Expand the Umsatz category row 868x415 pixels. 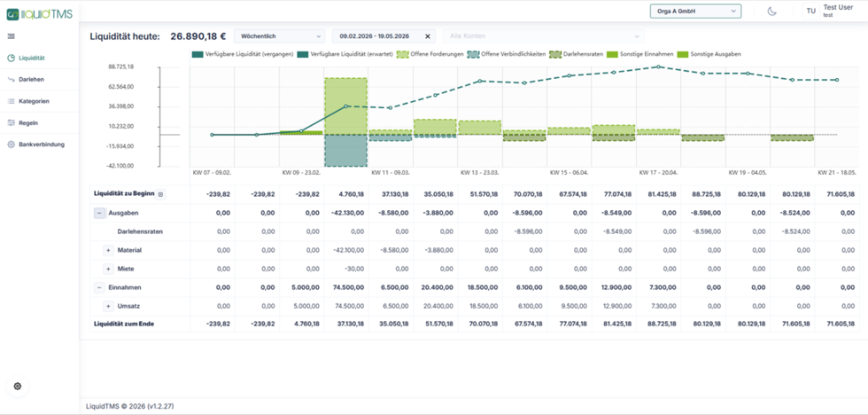pos(108,307)
